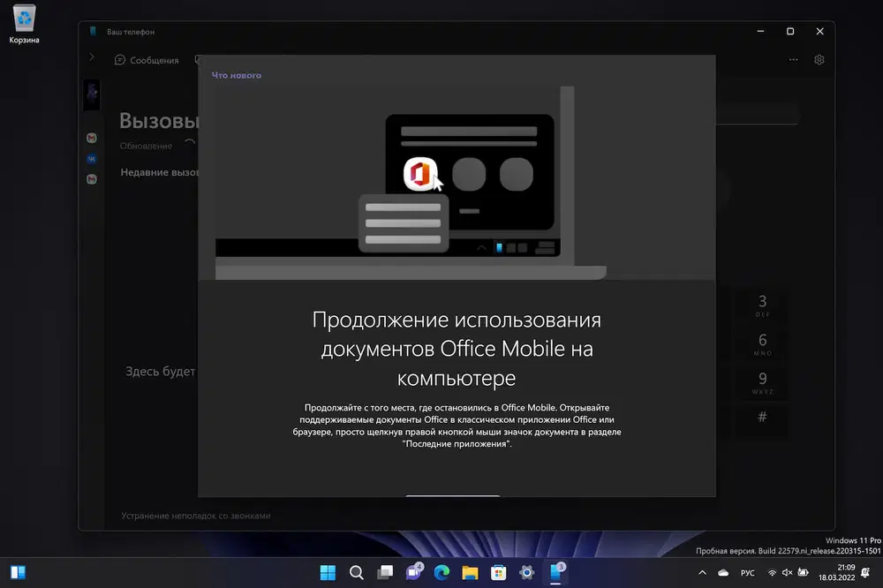Open the clock showing 21:09
This screenshot has height=588, width=883.
837,573
